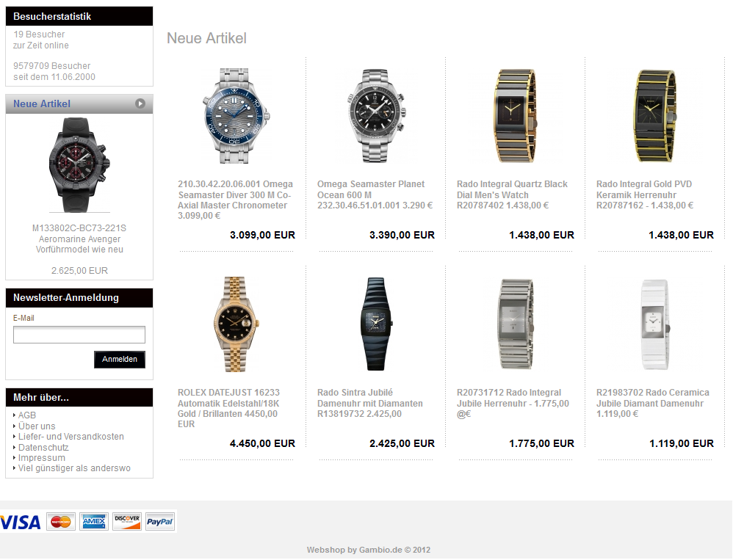Open the Über uns link
Image resolution: width=733 pixels, height=560 pixels.
point(37,426)
